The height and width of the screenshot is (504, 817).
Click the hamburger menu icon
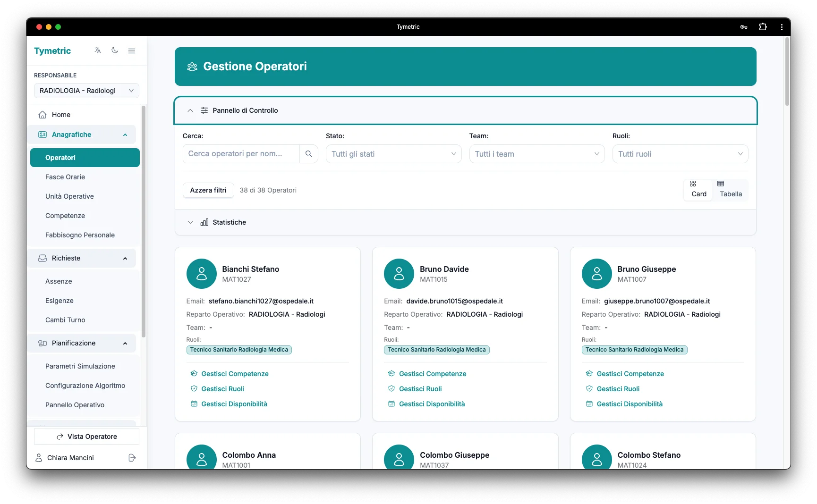tap(131, 50)
